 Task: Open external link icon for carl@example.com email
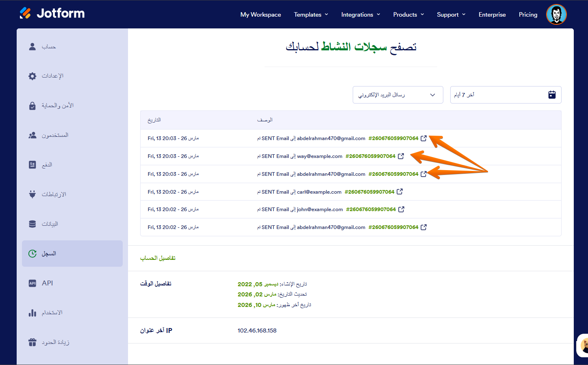[x=399, y=192]
